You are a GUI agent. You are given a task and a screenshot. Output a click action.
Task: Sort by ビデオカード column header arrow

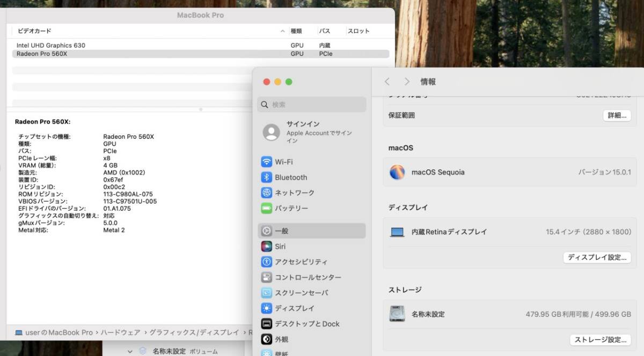(283, 31)
